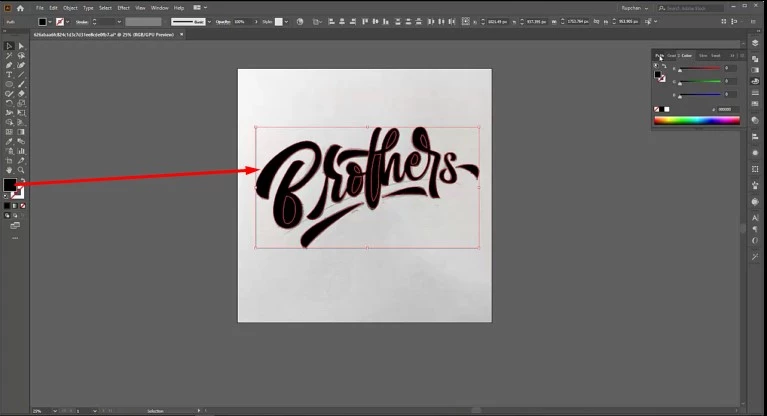The width and height of the screenshot is (767, 416).
Task: Select the Paintbrush tool
Action: coord(21,84)
